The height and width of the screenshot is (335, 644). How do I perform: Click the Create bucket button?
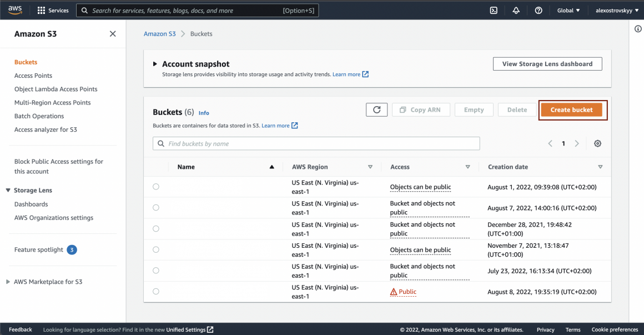point(571,110)
